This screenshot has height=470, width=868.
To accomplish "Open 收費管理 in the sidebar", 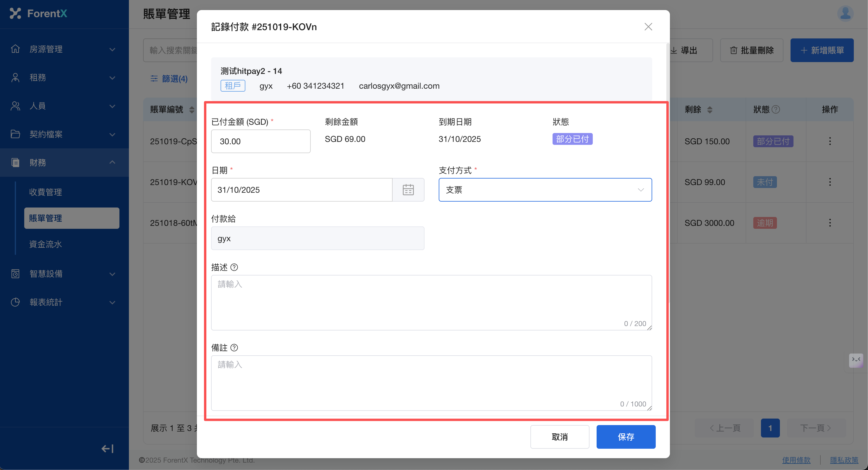I will (46, 192).
